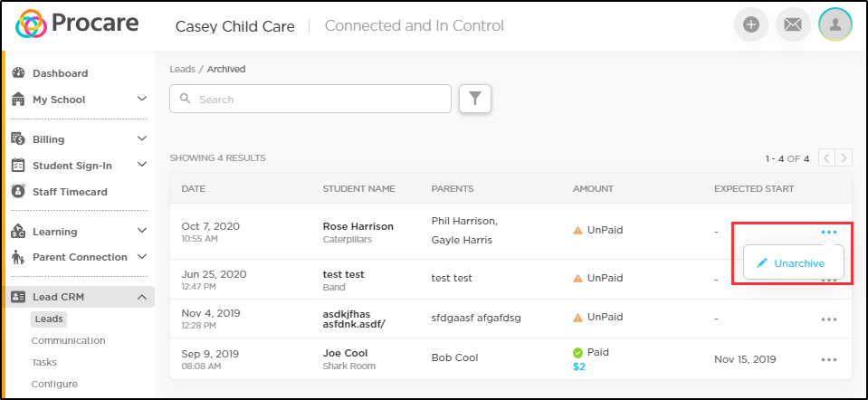
Task: Open the envelope messages icon
Action: pos(793,25)
